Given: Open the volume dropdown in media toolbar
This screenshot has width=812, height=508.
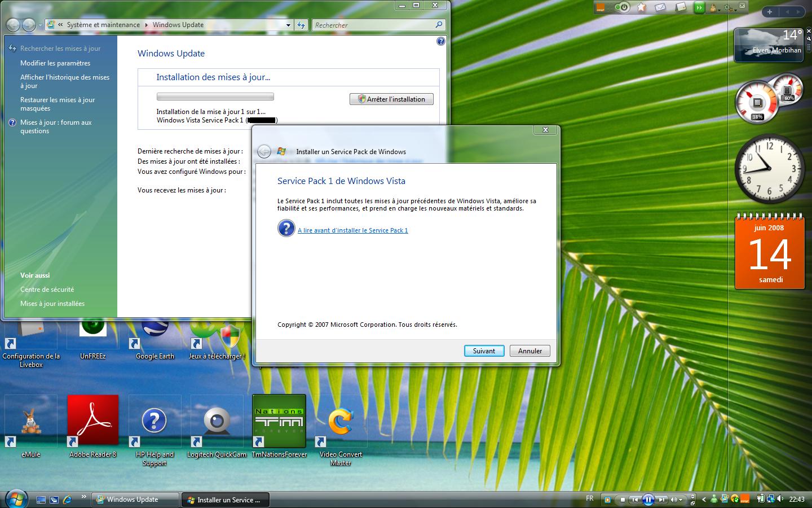Looking at the screenshot, I should [x=681, y=500].
